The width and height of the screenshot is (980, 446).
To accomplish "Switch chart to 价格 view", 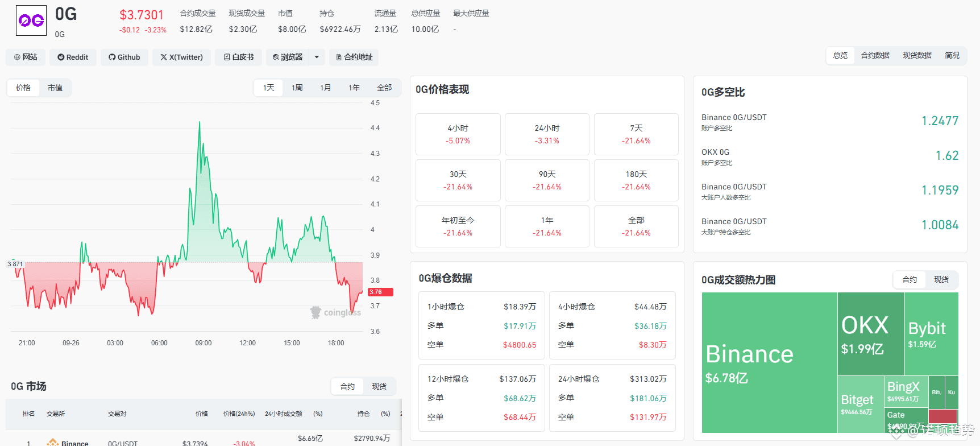I will click(x=23, y=88).
